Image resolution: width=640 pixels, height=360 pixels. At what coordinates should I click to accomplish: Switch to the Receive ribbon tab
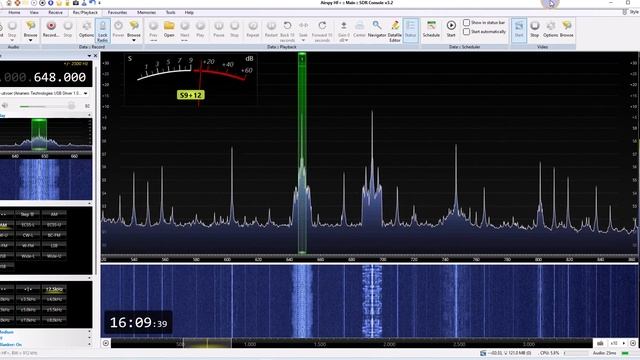56,13
